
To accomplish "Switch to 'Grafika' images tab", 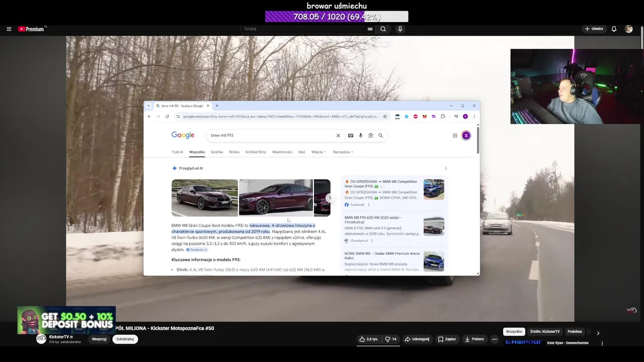I will pyautogui.click(x=217, y=152).
